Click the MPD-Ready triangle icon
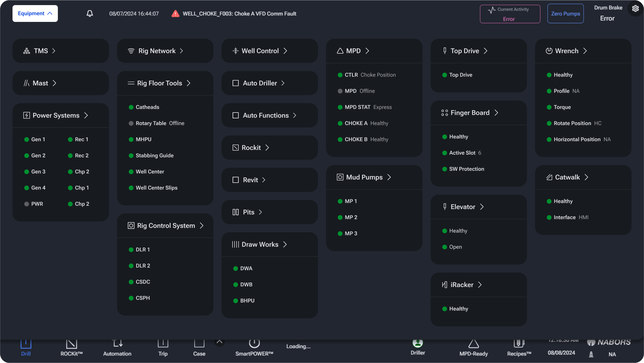Viewport: 644px width, 363px height. pos(473,344)
